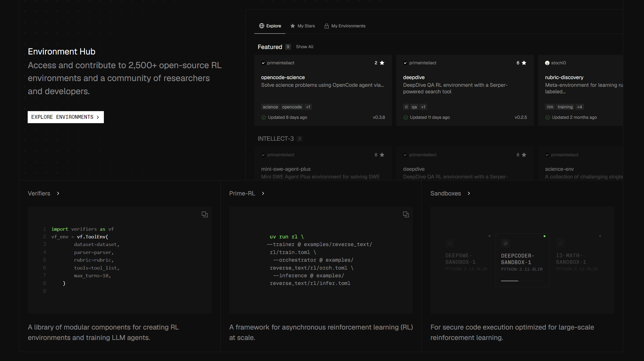Screen dimensions: 644x361
Task: Select the rl tag on deepdive
Action: coord(406,107)
